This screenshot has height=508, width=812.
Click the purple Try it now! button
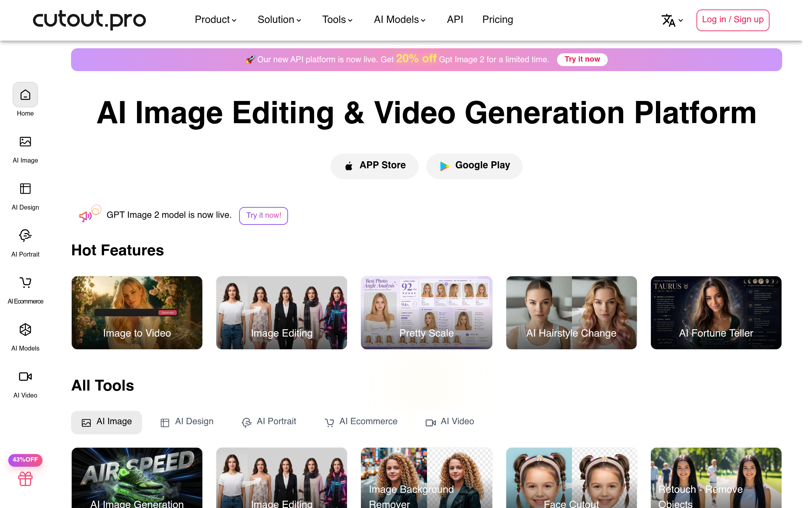click(x=263, y=216)
